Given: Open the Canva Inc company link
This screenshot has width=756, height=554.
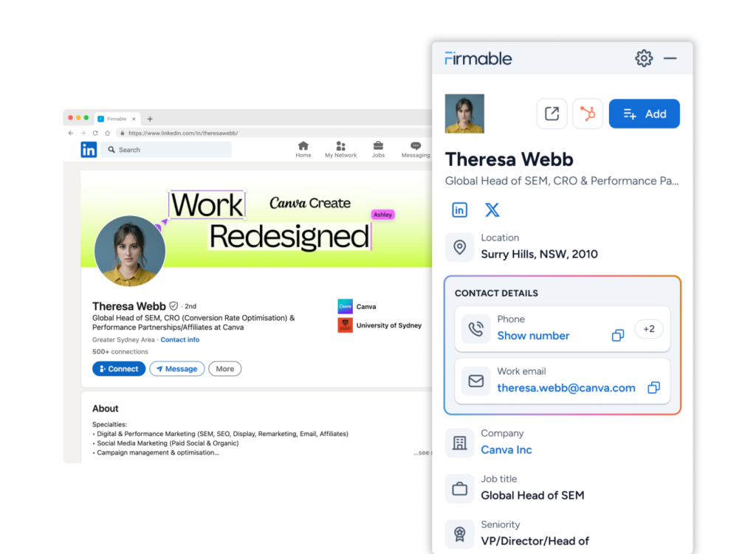Looking at the screenshot, I should click(x=506, y=450).
